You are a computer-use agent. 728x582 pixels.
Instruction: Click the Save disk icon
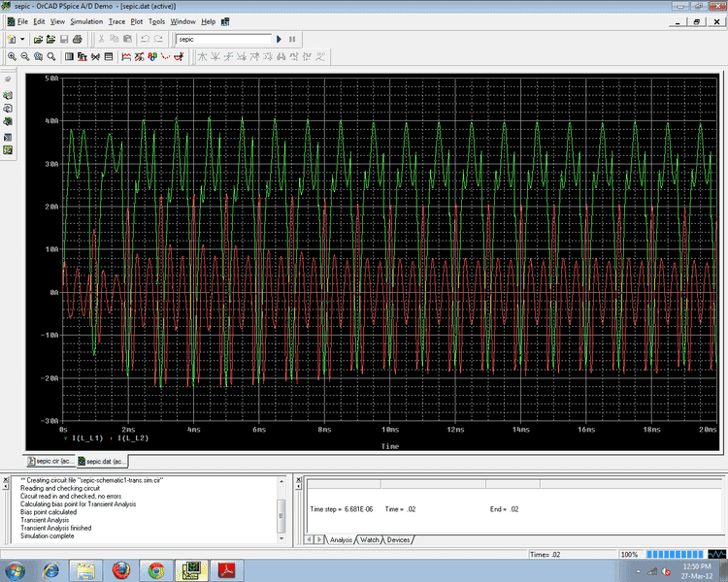tap(64, 39)
